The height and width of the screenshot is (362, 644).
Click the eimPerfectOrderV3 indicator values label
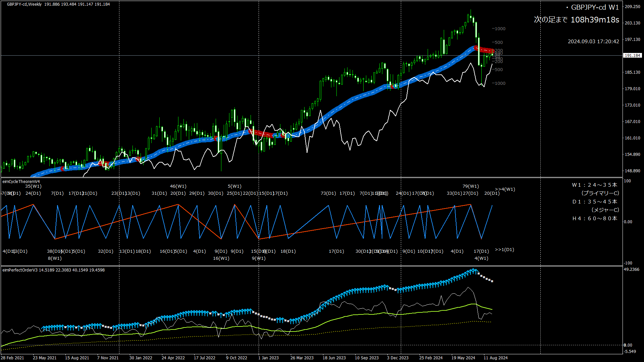[54, 270]
